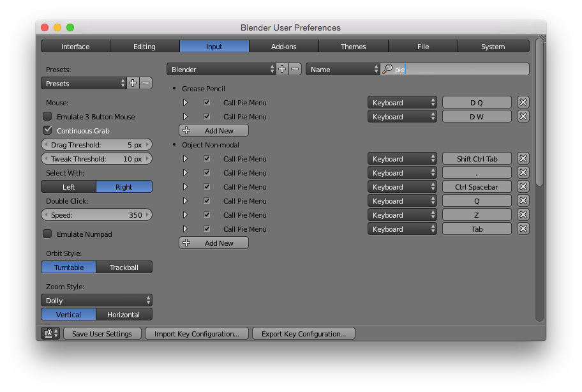Viewport: 582px width, 392px height.
Task: Open the Blender keymap dropdown
Action: coord(221,69)
